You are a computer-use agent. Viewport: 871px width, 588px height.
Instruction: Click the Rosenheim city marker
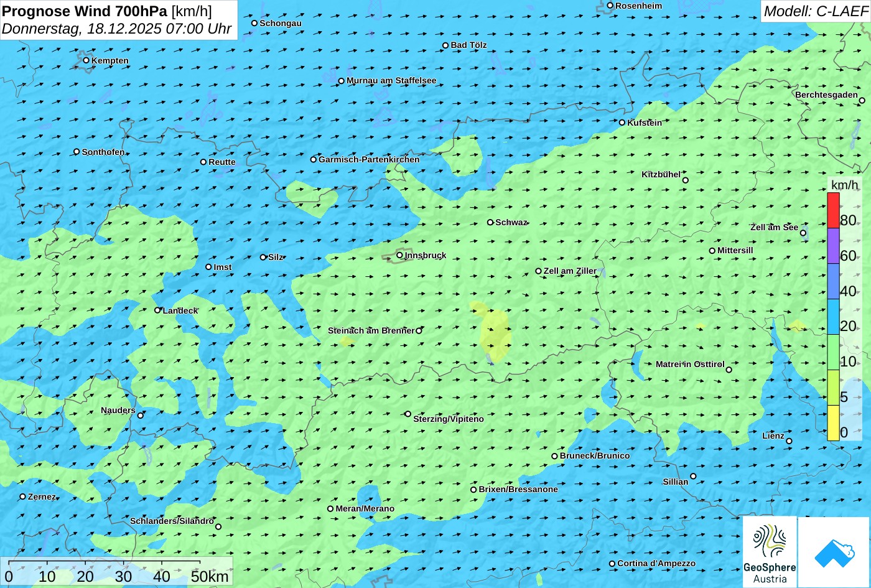(610, 6)
